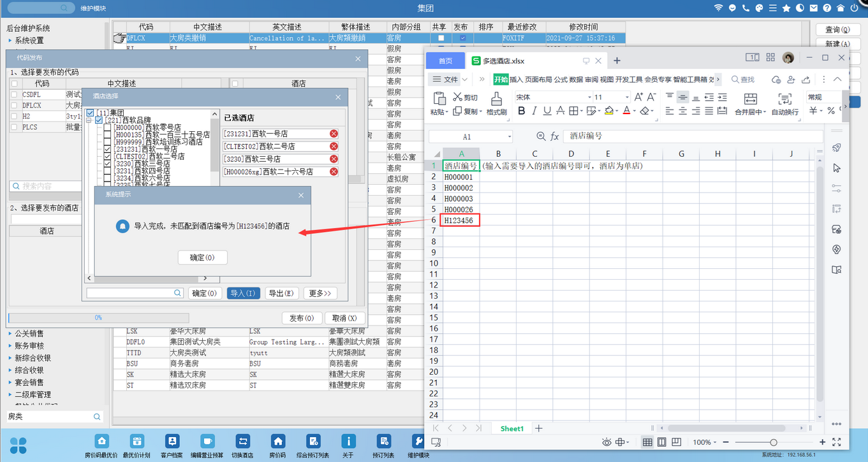Click the bold B icon in WPS

pos(521,111)
